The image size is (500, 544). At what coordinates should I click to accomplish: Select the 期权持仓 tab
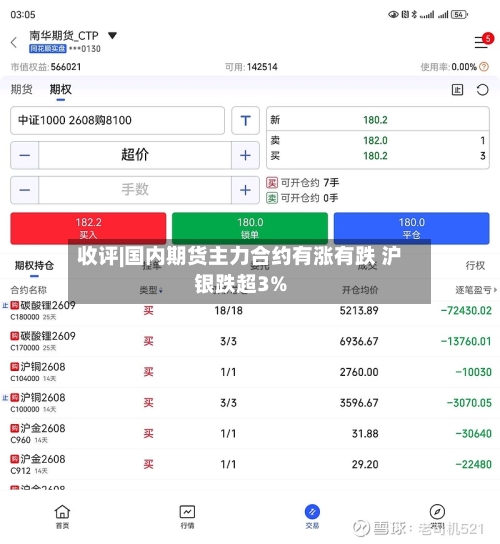coord(34,265)
